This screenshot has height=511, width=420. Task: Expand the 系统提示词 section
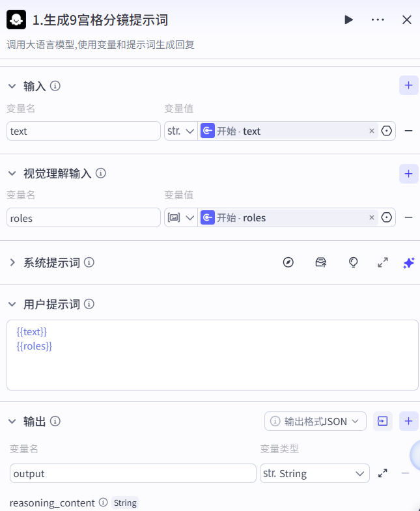(x=12, y=262)
